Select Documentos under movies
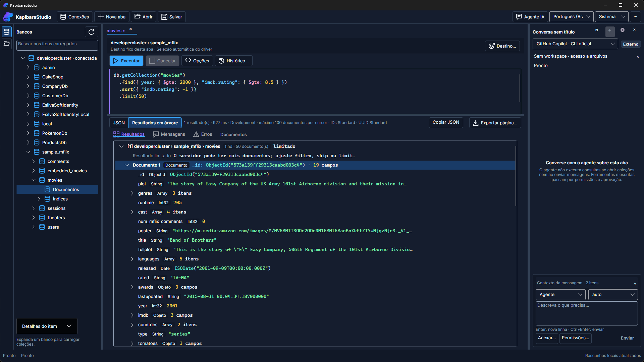Image resolution: width=644 pixels, height=362 pixels. [57, 189]
